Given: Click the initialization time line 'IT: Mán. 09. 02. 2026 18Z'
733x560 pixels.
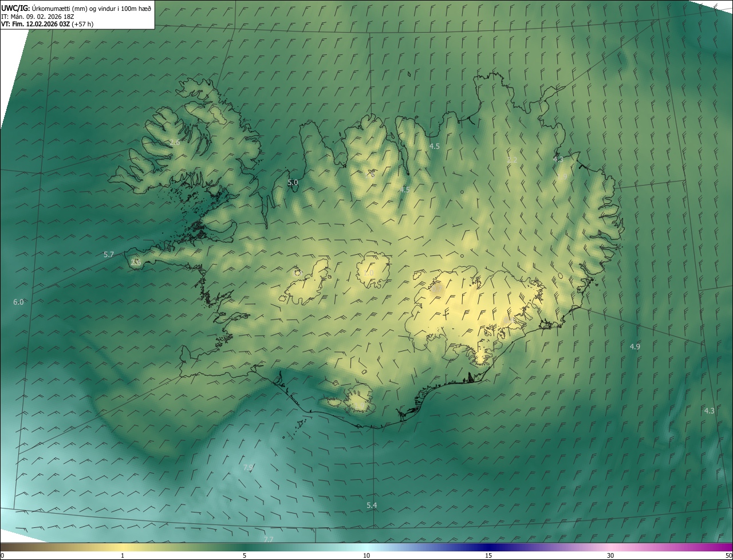Looking at the screenshot, I should (37, 16).
